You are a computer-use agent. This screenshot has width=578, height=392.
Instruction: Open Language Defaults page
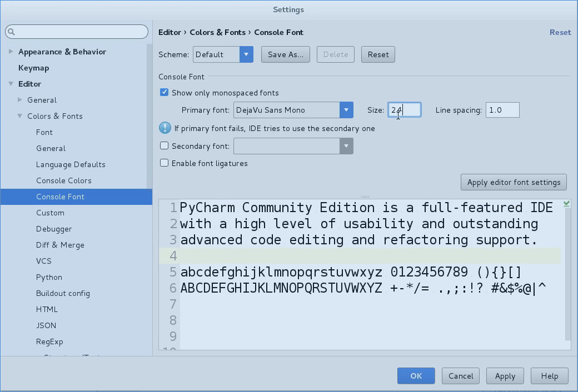tap(71, 165)
